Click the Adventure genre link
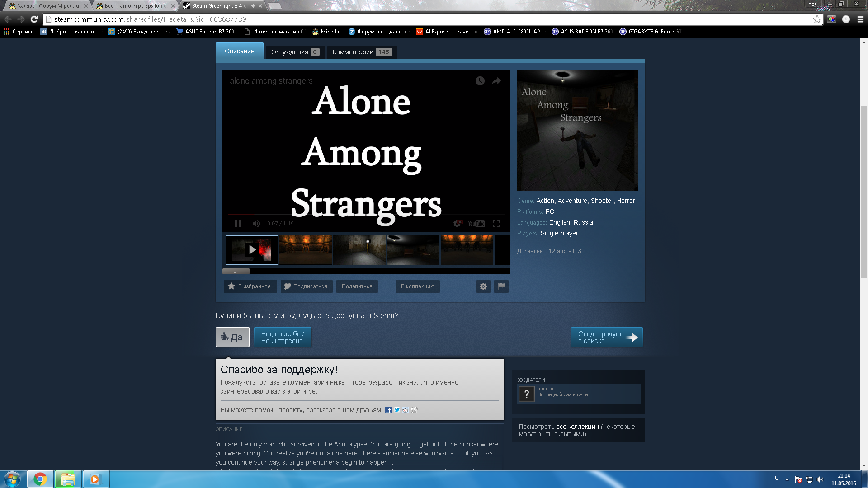This screenshot has width=868, height=488. pos(572,201)
